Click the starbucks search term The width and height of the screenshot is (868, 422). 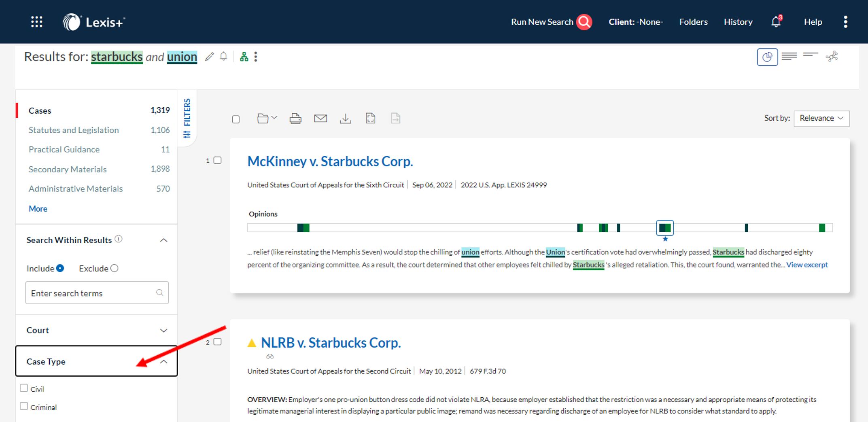pyautogui.click(x=117, y=57)
